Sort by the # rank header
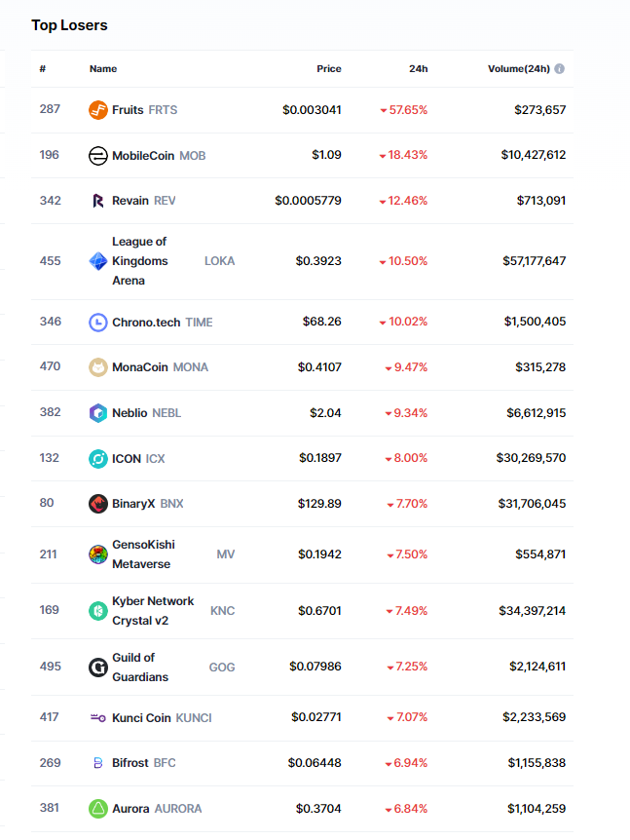 tap(43, 69)
